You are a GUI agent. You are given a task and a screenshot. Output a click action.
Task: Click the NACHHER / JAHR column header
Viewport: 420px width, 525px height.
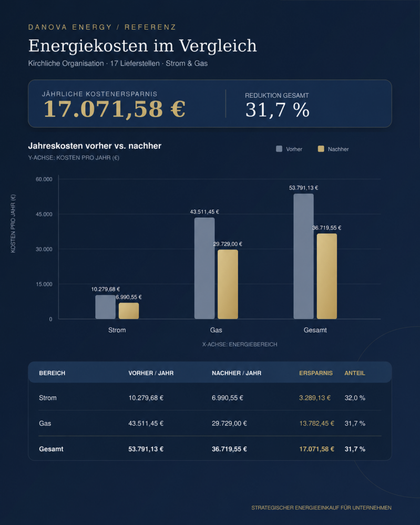click(237, 373)
